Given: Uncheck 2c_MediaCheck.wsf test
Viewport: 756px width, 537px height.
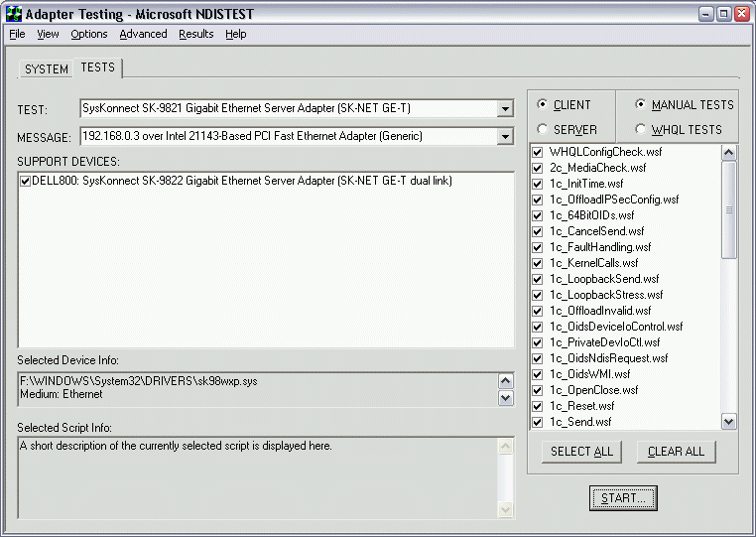Looking at the screenshot, I should [537, 169].
